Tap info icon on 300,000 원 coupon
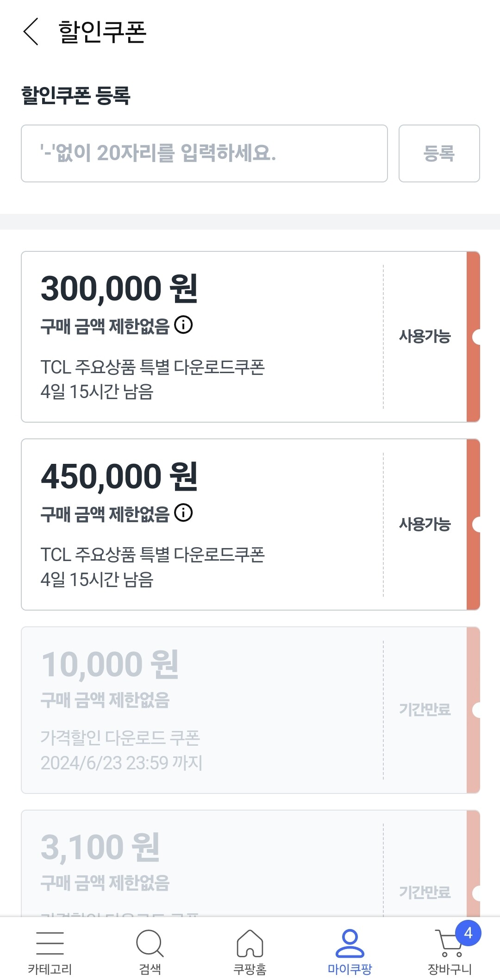 click(x=183, y=325)
